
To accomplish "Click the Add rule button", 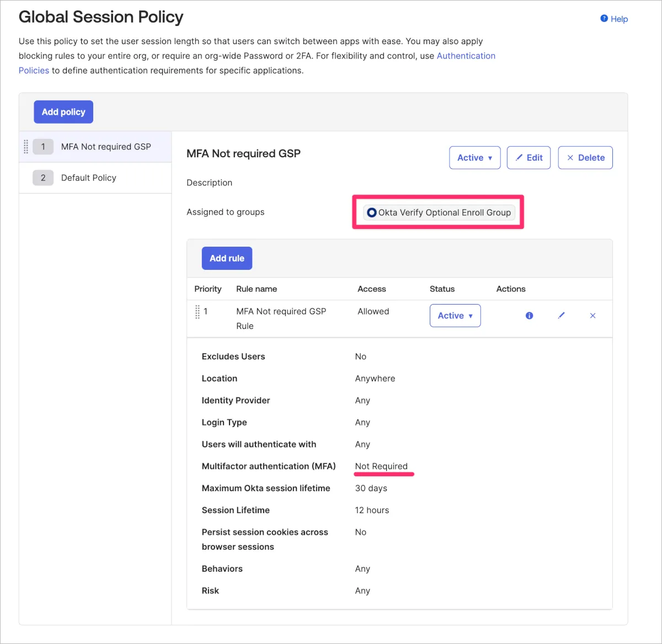I will click(227, 258).
